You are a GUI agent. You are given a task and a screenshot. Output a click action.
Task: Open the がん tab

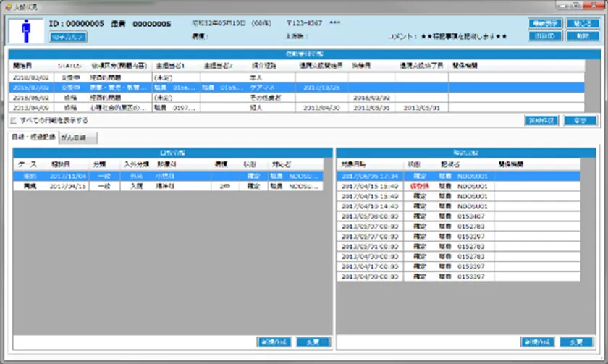[77, 137]
